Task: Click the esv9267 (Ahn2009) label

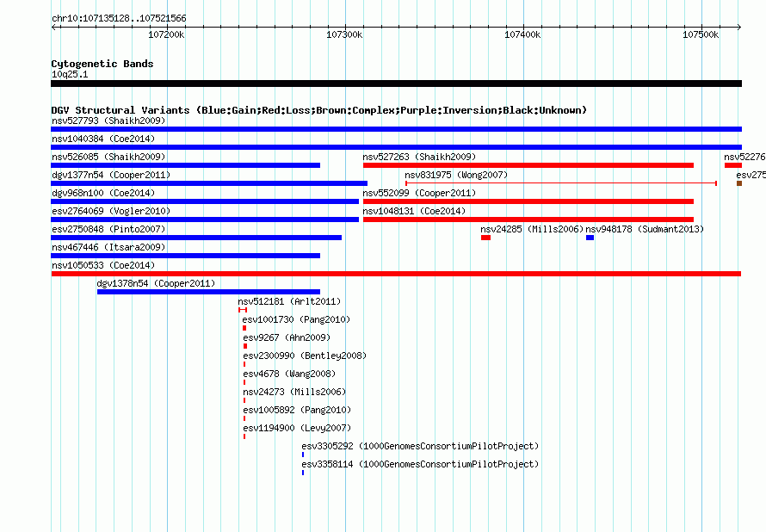Action: (x=287, y=337)
